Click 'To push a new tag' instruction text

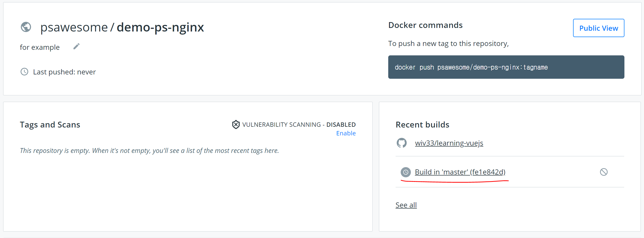pos(448,44)
